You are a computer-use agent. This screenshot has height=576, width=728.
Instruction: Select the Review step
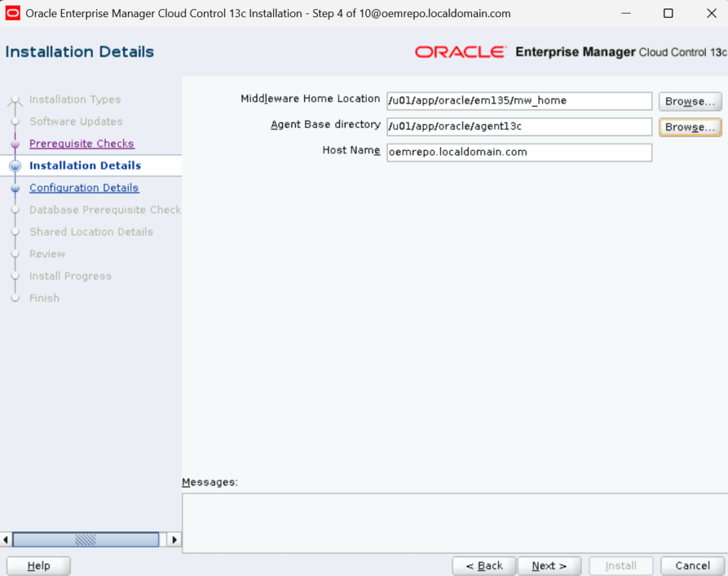(x=47, y=254)
